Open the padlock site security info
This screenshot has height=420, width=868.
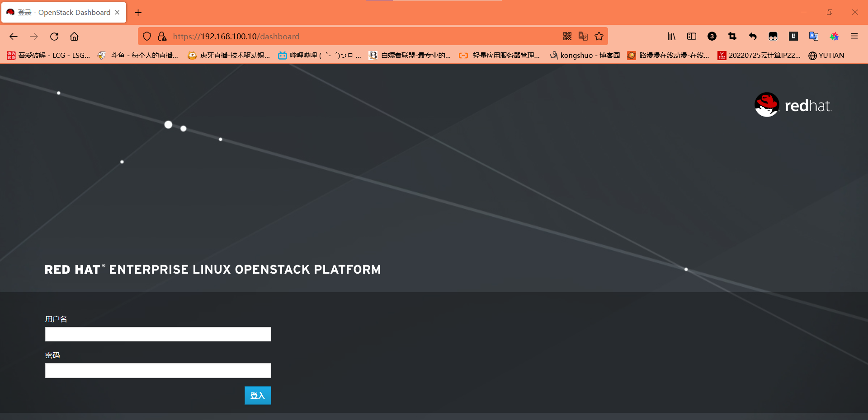point(162,37)
